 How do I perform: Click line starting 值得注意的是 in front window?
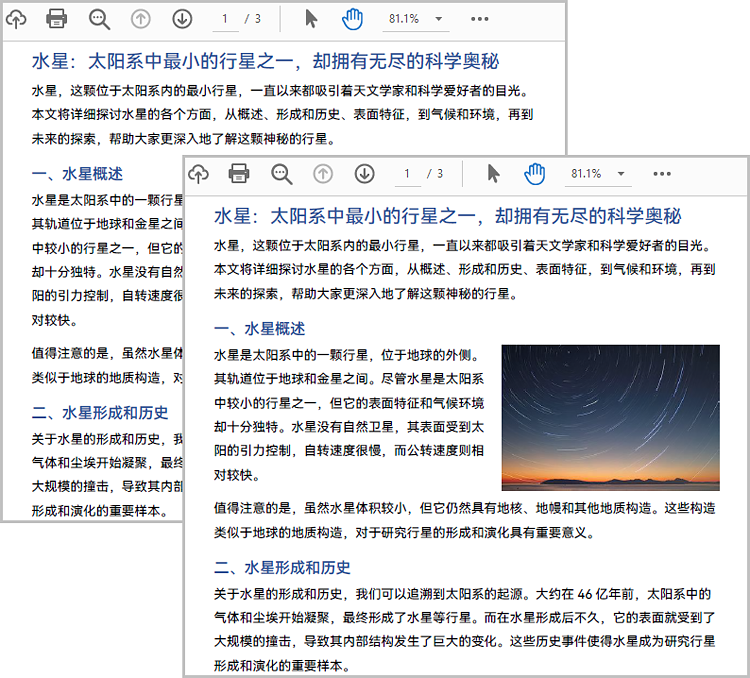pyautogui.click(x=464, y=509)
